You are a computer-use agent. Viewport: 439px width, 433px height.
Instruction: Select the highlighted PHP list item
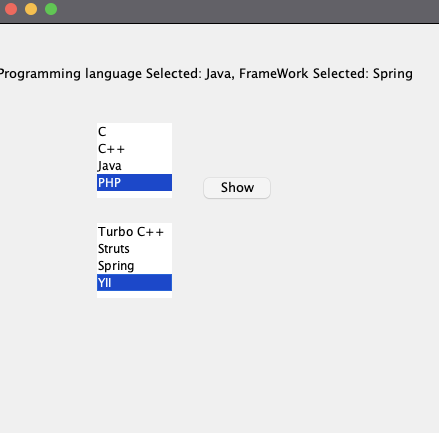coord(134,182)
